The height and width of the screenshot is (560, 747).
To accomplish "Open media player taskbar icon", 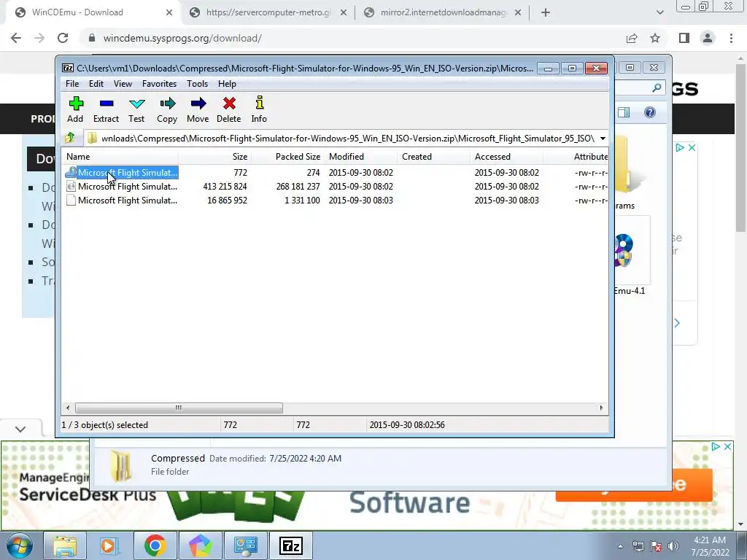I will click(x=109, y=545).
